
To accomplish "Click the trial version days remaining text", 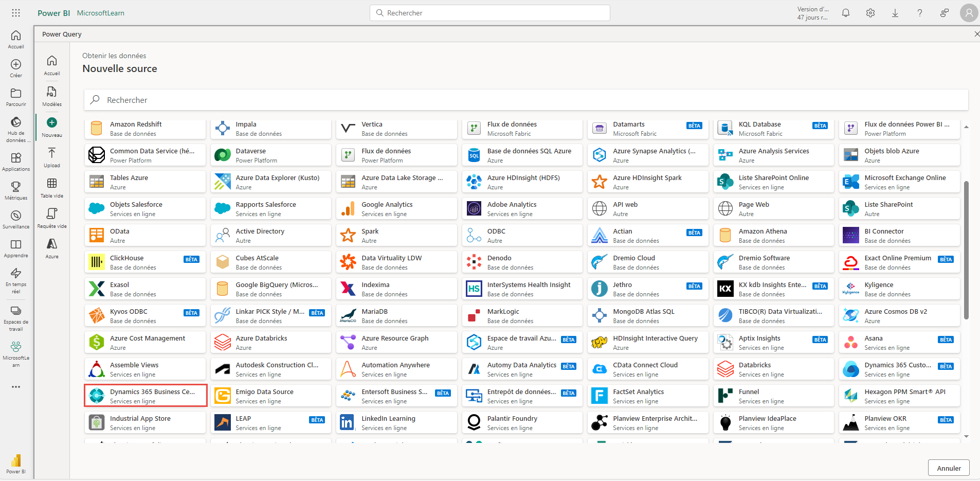I will point(812,13).
